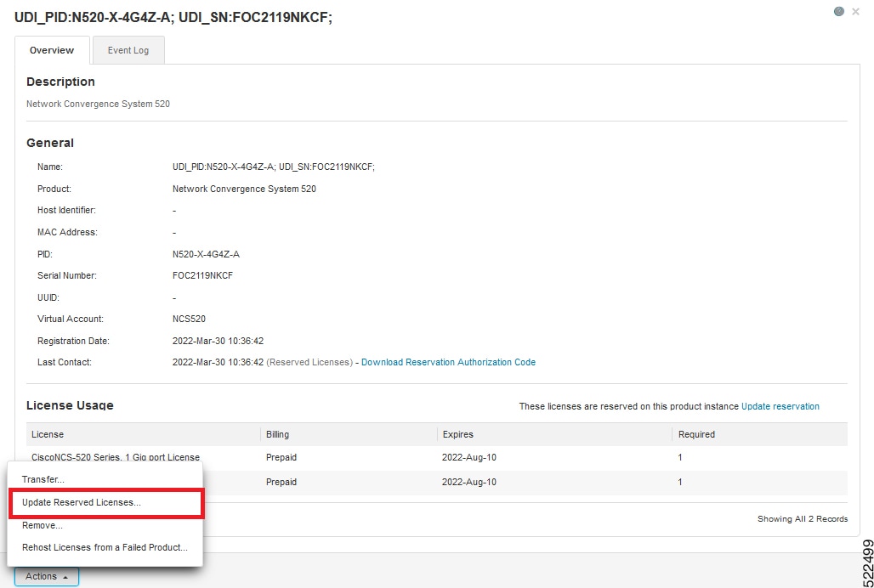Click the Update reservation link
Viewport: 874px width, 588px height.
pyautogui.click(x=780, y=406)
